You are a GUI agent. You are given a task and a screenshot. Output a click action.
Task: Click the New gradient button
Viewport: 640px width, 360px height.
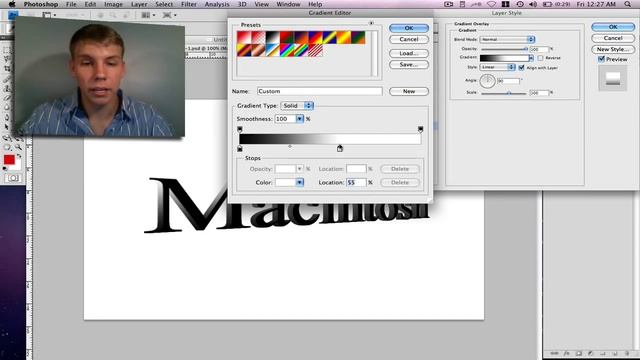409,91
